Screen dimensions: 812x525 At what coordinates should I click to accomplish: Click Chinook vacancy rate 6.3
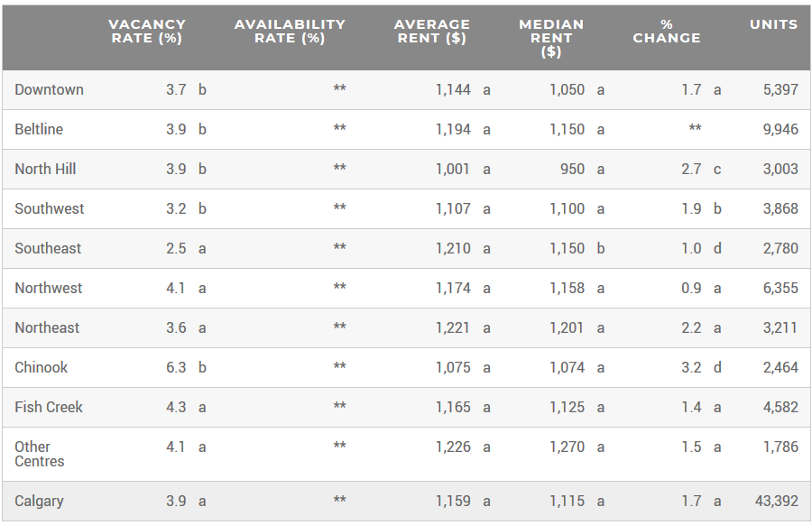tap(176, 367)
